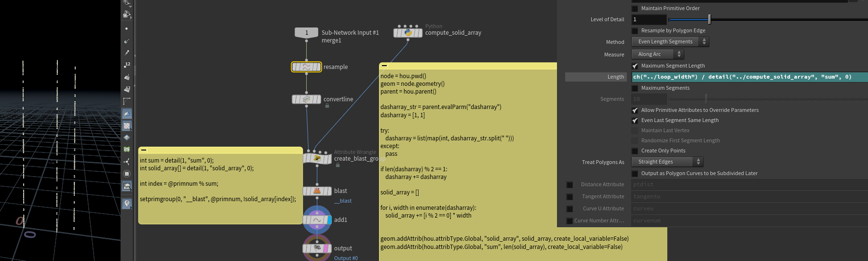Click the Level of Detail slider handle

click(x=709, y=20)
